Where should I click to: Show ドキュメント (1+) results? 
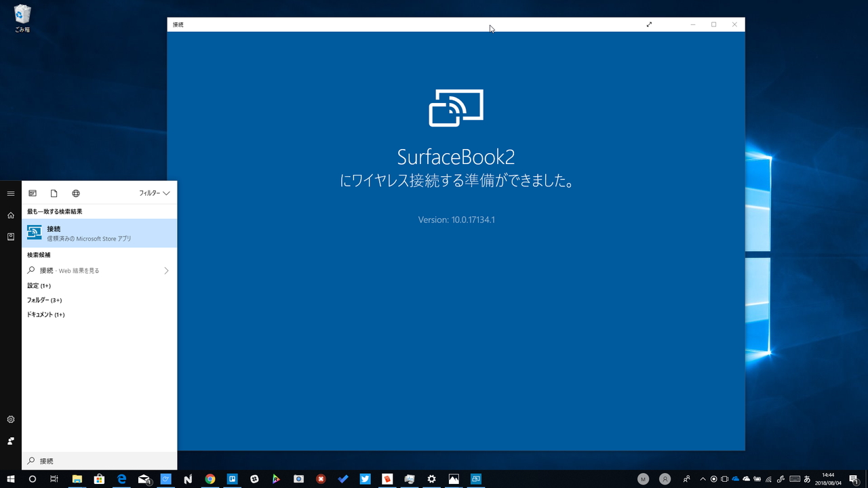point(45,314)
